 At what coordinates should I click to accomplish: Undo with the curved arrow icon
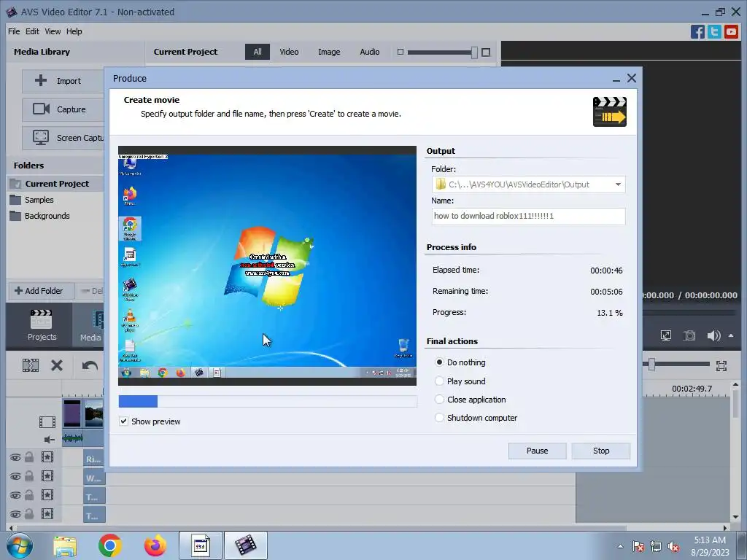90,366
